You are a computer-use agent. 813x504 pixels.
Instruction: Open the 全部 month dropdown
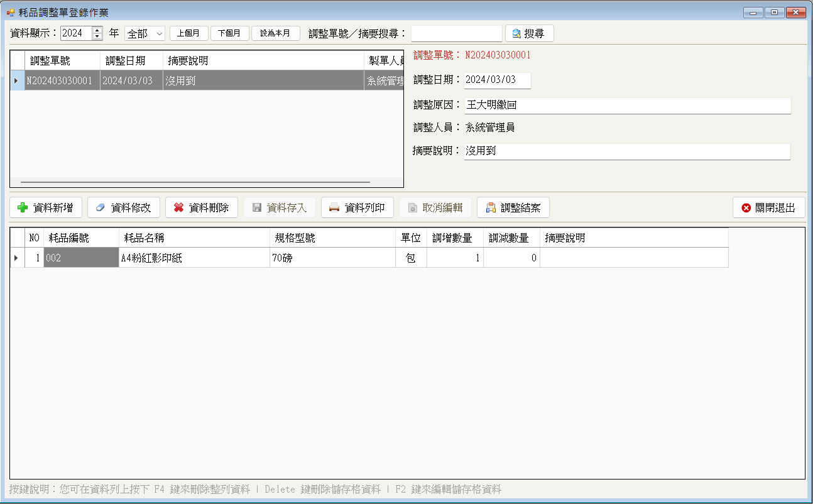tap(145, 33)
